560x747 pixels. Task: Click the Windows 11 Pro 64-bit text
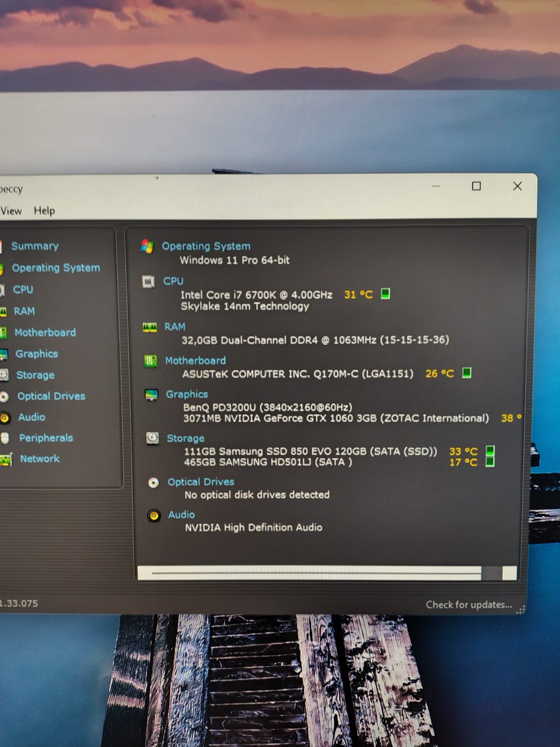point(235,260)
